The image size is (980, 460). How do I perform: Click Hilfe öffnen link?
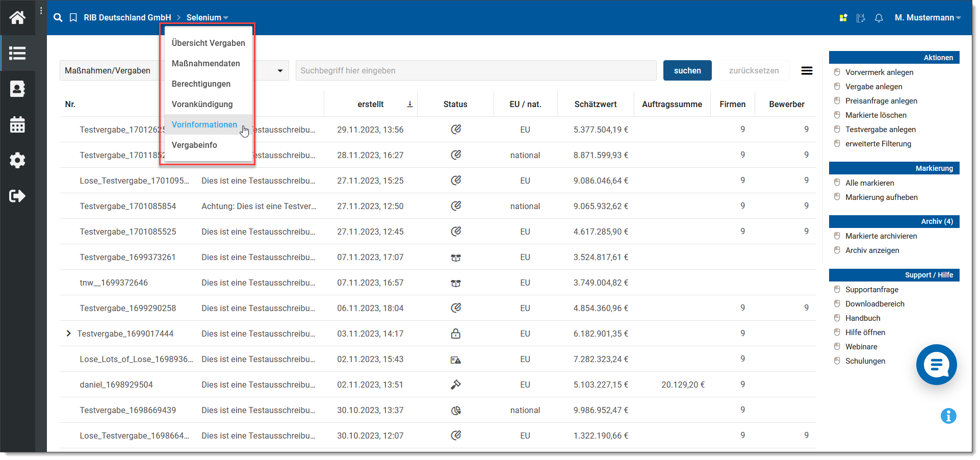(865, 333)
